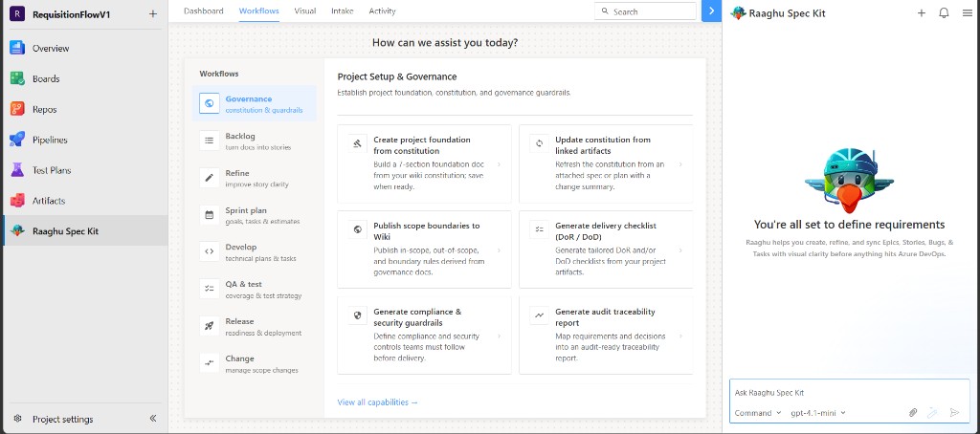Switch to the Activity tab
Viewport: 980px width, 434px height.
[382, 11]
